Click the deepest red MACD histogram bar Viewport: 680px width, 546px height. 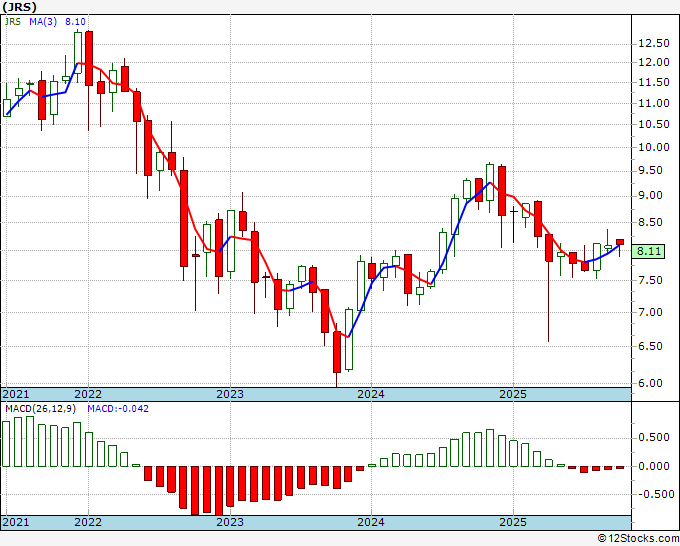pyautogui.click(x=219, y=491)
